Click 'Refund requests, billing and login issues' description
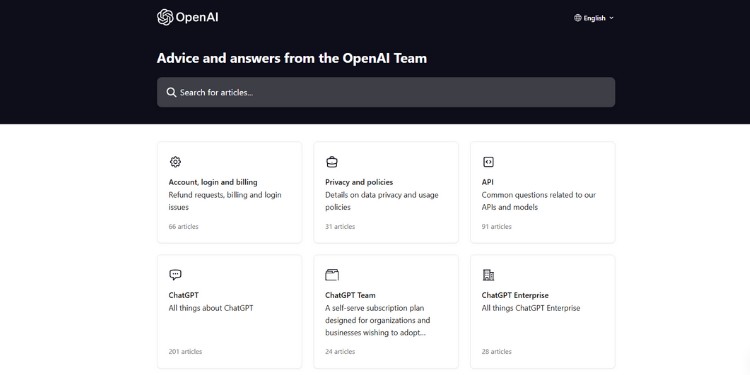The height and width of the screenshot is (375, 750). [x=225, y=201]
